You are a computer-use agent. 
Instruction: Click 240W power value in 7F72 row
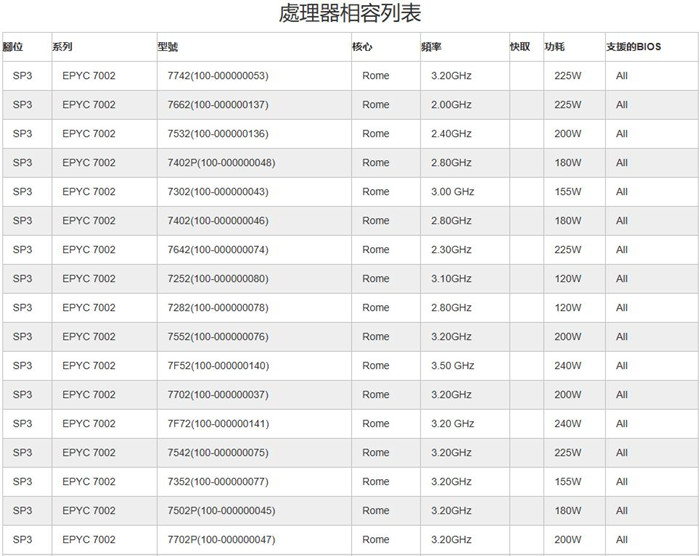(568, 424)
